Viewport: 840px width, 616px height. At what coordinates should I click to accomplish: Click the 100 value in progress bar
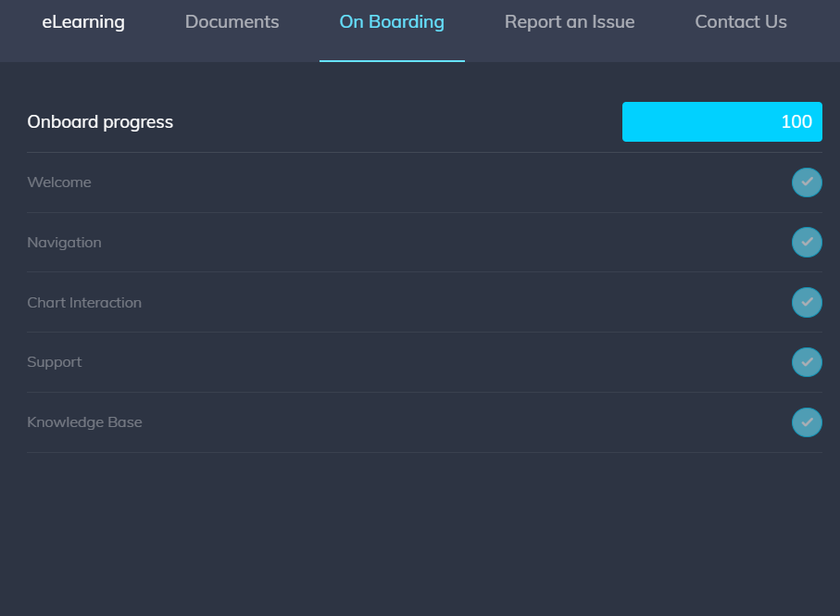click(796, 121)
